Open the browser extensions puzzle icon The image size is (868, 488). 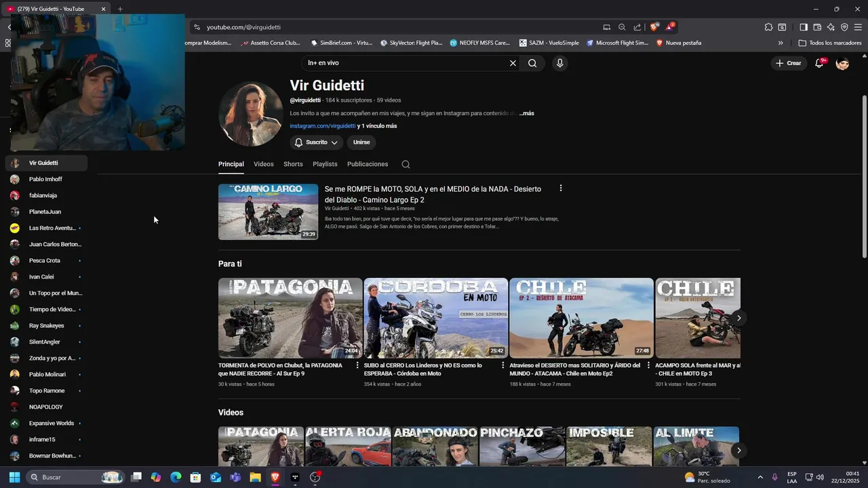tap(768, 27)
